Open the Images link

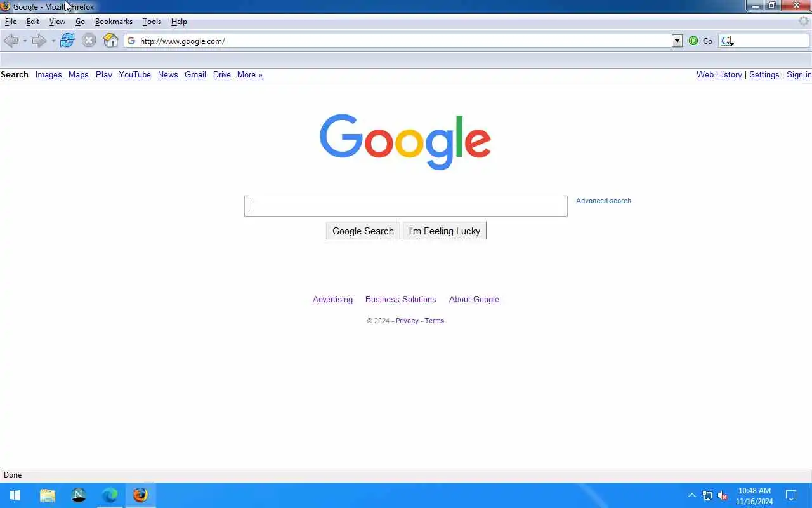point(48,74)
